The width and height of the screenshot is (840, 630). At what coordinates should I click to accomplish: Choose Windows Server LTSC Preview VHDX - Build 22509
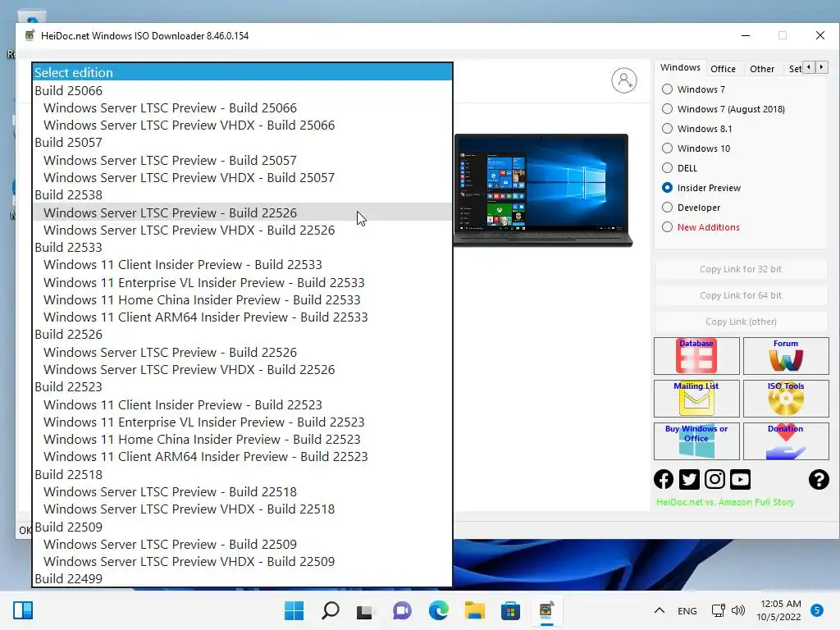[x=243, y=561]
